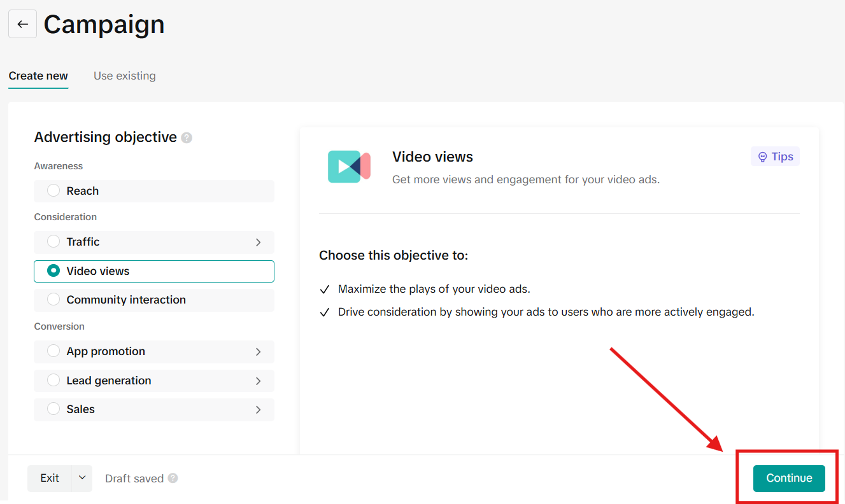Open the Exit dropdown arrow

[x=82, y=478]
